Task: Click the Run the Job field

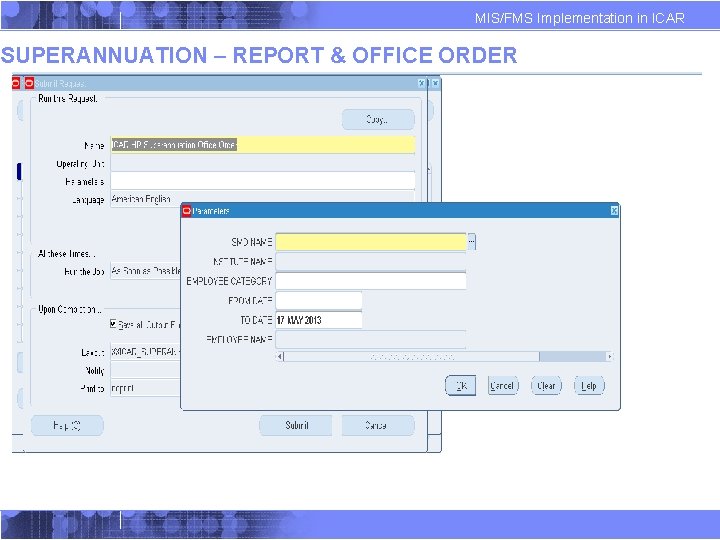Action: [x=146, y=271]
